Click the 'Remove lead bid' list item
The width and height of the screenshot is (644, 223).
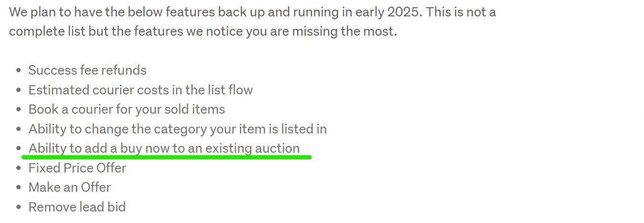[77, 207]
